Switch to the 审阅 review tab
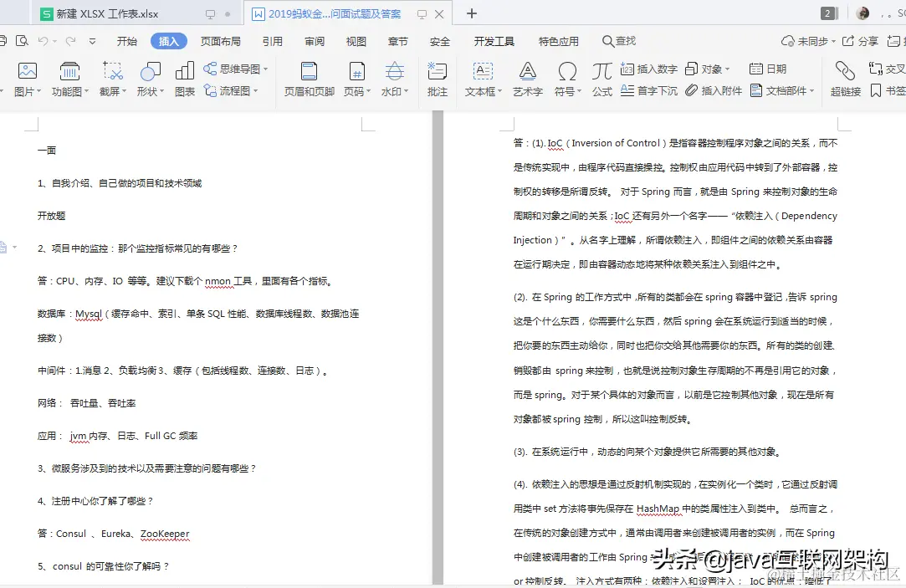The width and height of the screenshot is (906, 588). (315, 41)
